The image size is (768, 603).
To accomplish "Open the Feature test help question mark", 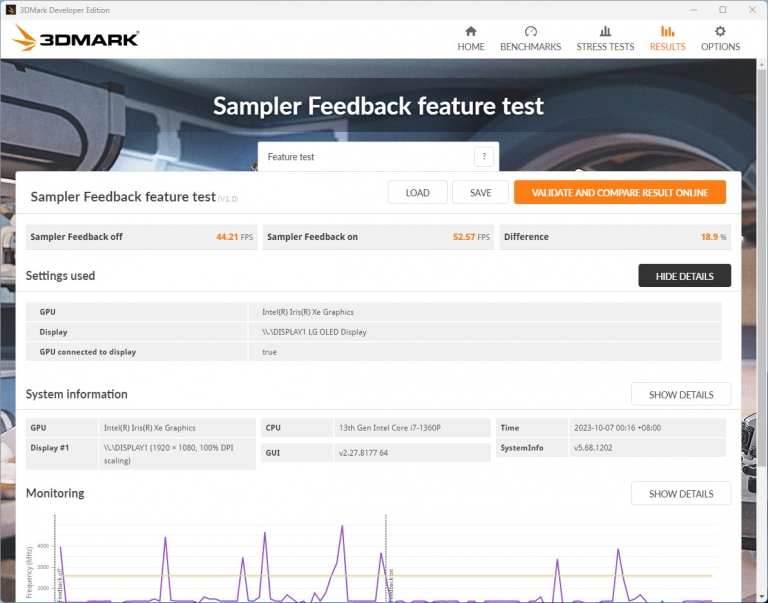I will pyautogui.click(x=484, y=157).
